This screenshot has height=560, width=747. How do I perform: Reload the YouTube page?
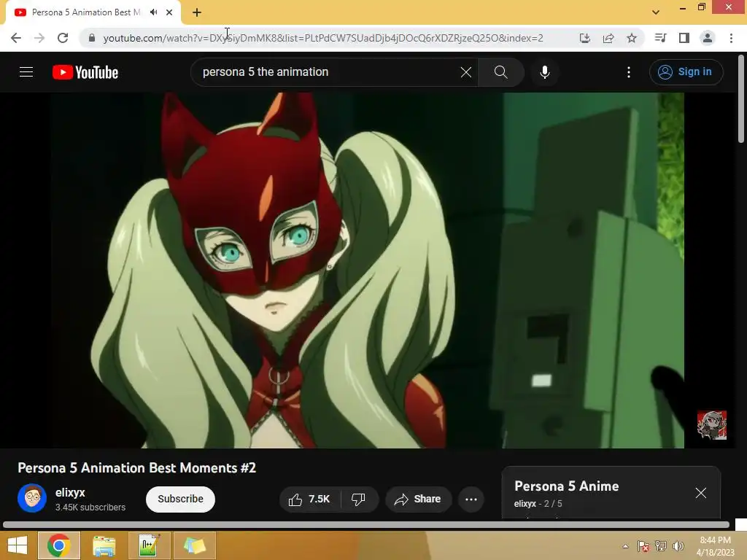pyautogui.click(x=63, y=38)
